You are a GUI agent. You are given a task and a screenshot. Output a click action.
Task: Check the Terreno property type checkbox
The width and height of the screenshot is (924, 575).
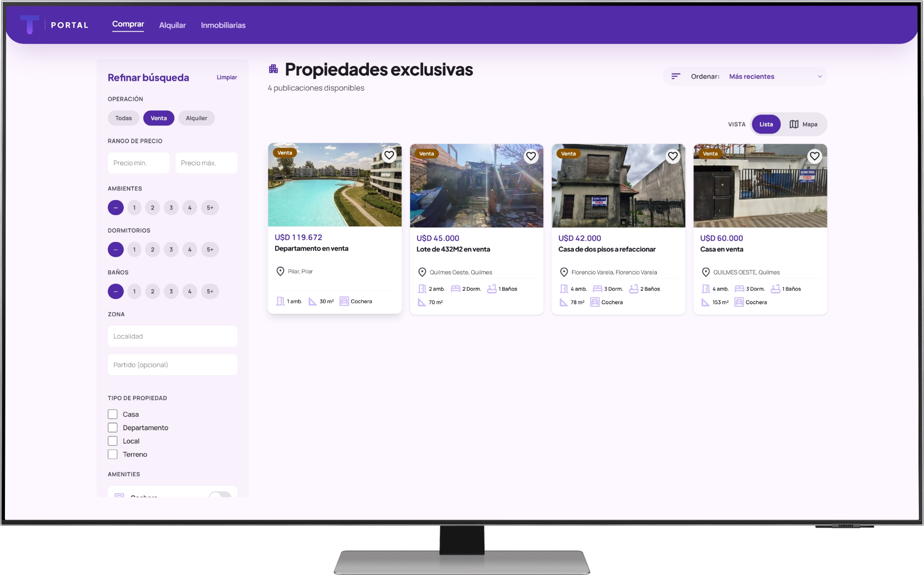[113, 454]
